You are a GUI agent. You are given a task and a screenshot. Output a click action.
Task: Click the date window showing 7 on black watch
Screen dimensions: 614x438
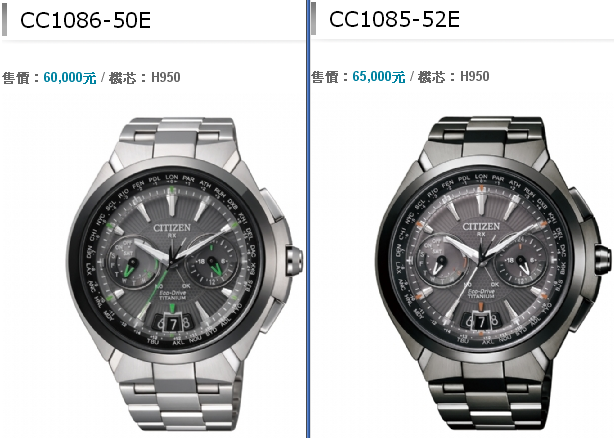(x=482, y=322)
